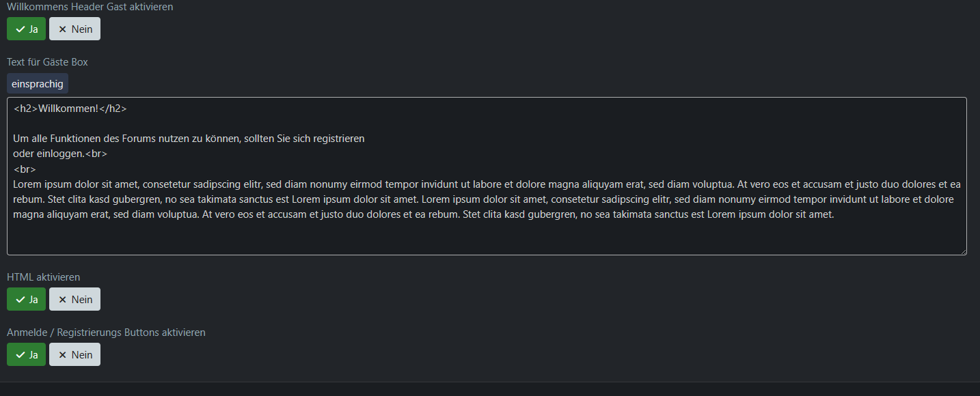Select the "HTML aktivieren" label text
The height and width of the screenshot is (396, 980).
[44, 277]
